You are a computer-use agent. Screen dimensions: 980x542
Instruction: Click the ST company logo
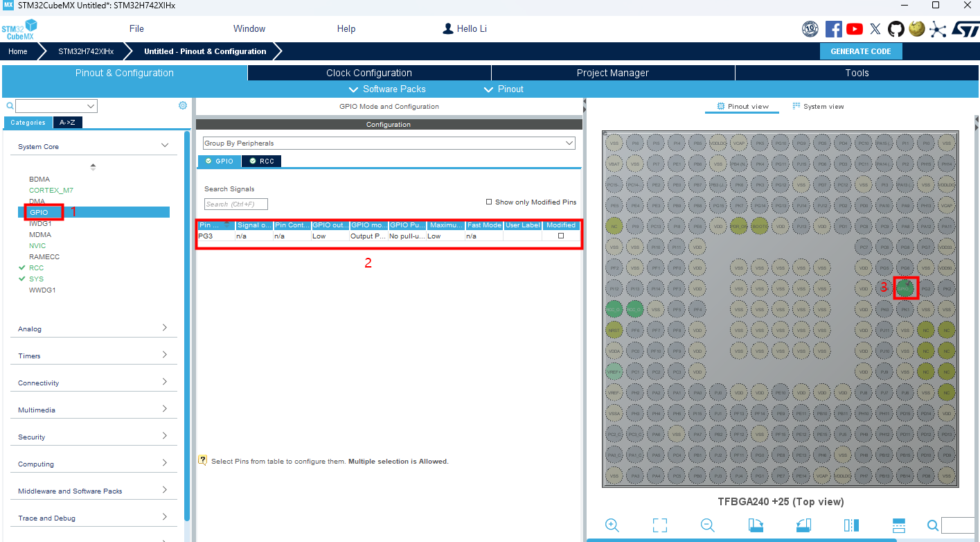(964, 28)
